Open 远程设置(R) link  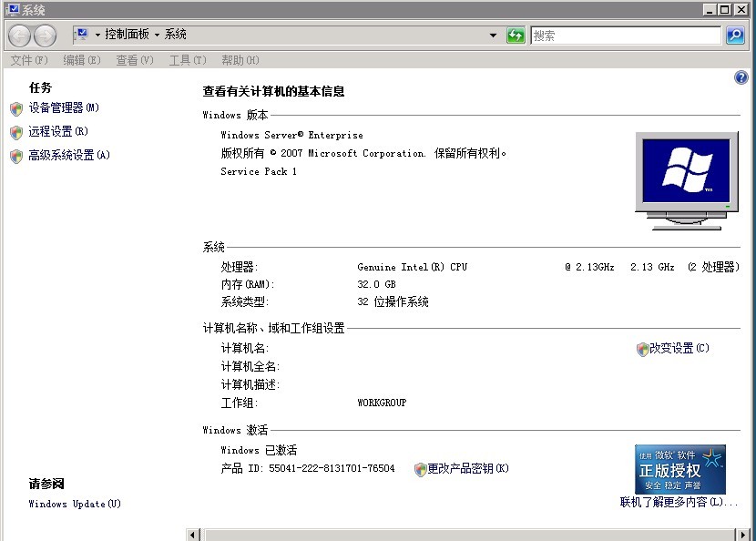58,131
